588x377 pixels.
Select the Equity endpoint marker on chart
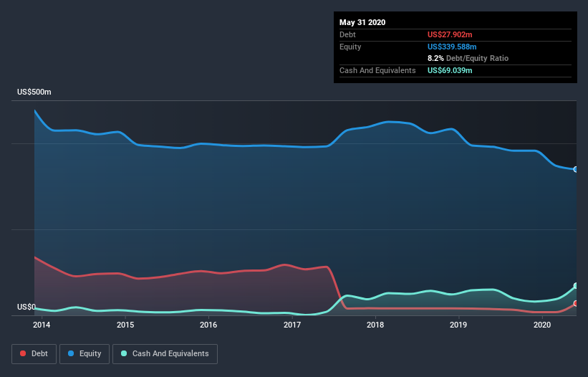pyautogui.click(x=576, y=169)
